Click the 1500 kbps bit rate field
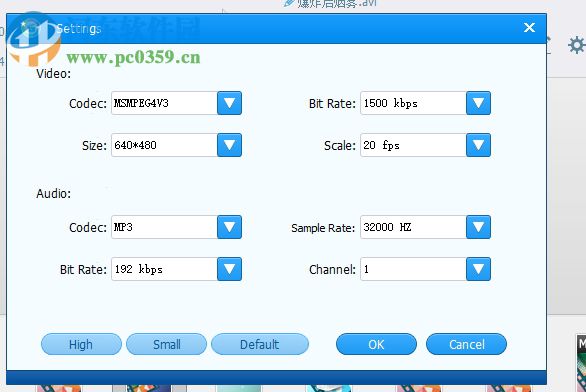 point(413,103)
